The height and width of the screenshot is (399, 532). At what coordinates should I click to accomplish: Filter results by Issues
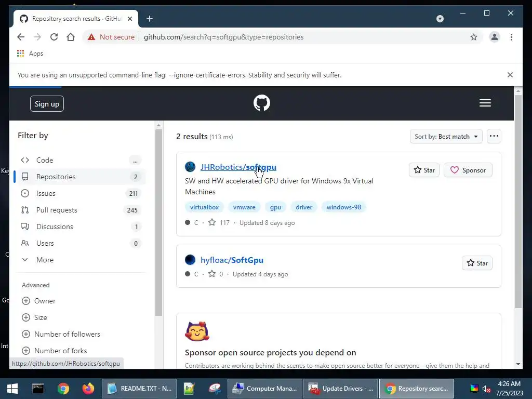pos(81,193)
